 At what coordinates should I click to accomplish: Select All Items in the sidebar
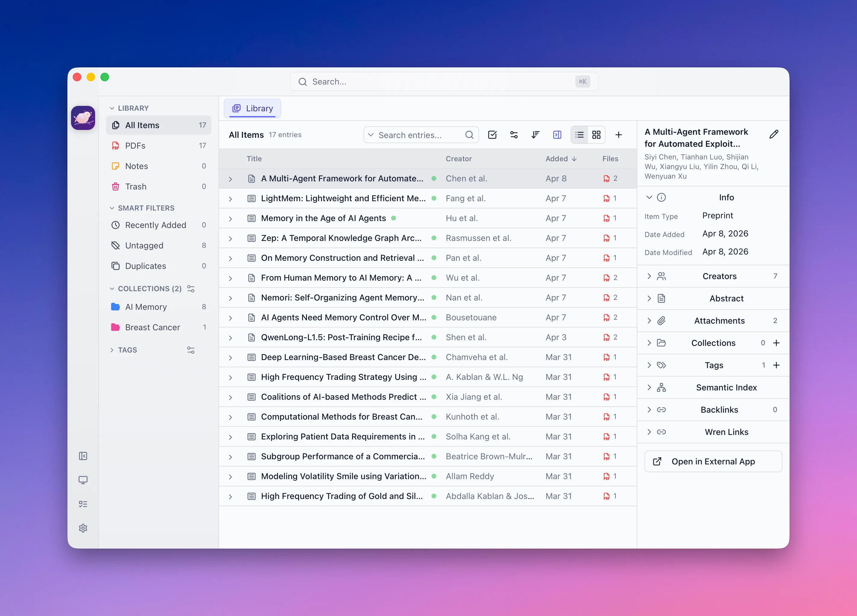tap(158, 125)
